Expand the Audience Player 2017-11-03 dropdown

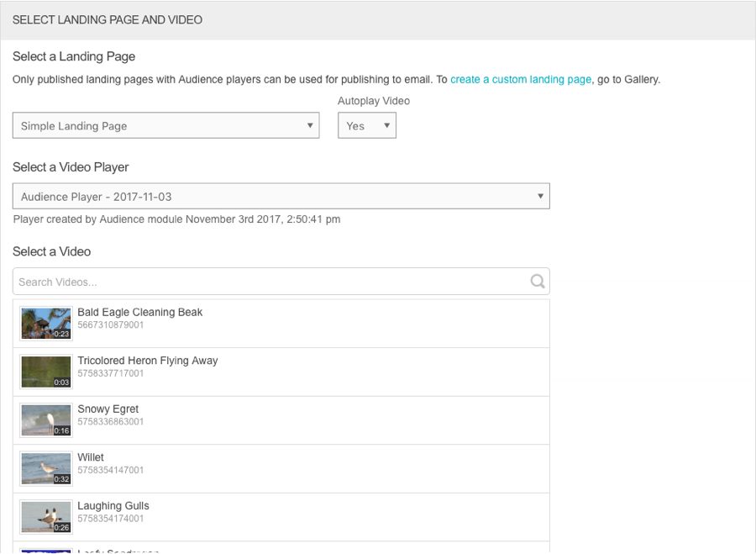pos(281,197)
